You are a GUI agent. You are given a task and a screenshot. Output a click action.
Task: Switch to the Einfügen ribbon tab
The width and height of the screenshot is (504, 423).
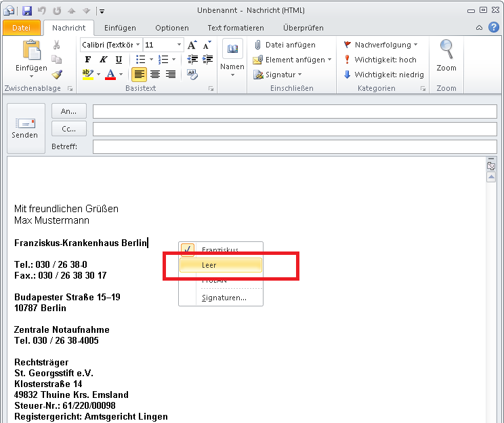[x=120, y=28]
